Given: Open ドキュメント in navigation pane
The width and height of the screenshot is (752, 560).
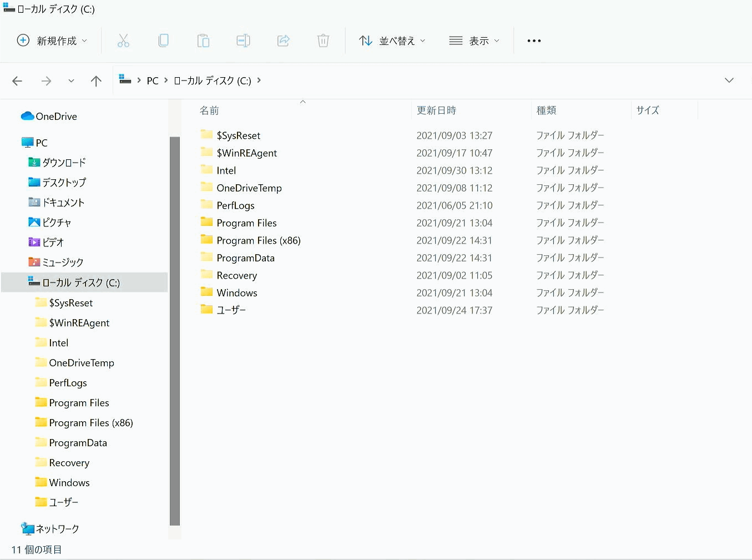Looking at the screenshot, I should (56, 203).
